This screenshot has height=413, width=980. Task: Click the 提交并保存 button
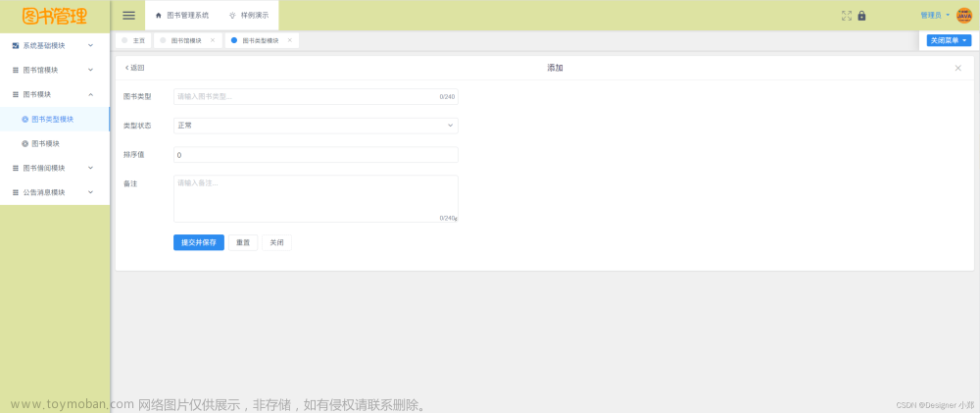click(199, 242)
